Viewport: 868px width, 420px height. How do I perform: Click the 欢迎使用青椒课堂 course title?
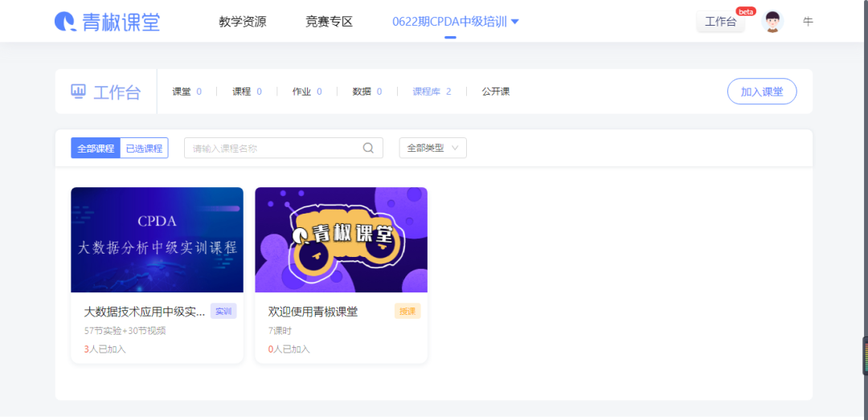tap(313, 312)
